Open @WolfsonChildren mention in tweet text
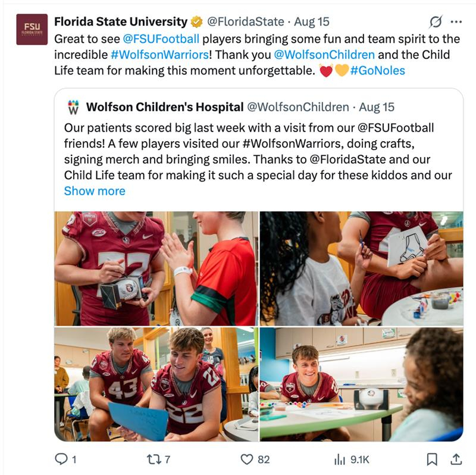 (324, 55)
